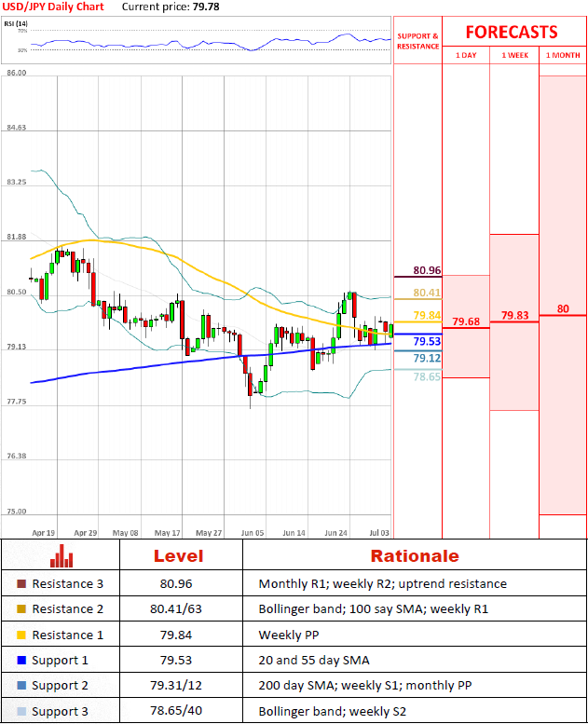588x724 pixels.
Task: Click the Rationale column header
Action: click(x=415, y=556)
